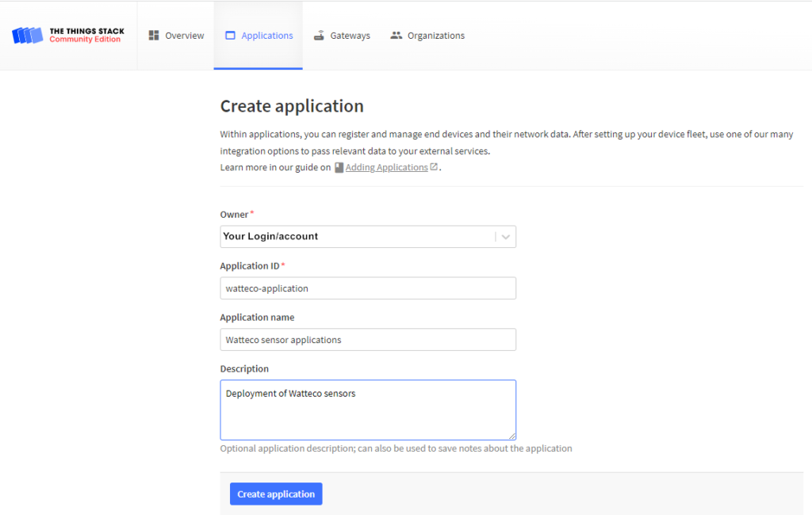Click the Applications window icon
Viewport: 812px width, 515px height.
click(231, 36)
